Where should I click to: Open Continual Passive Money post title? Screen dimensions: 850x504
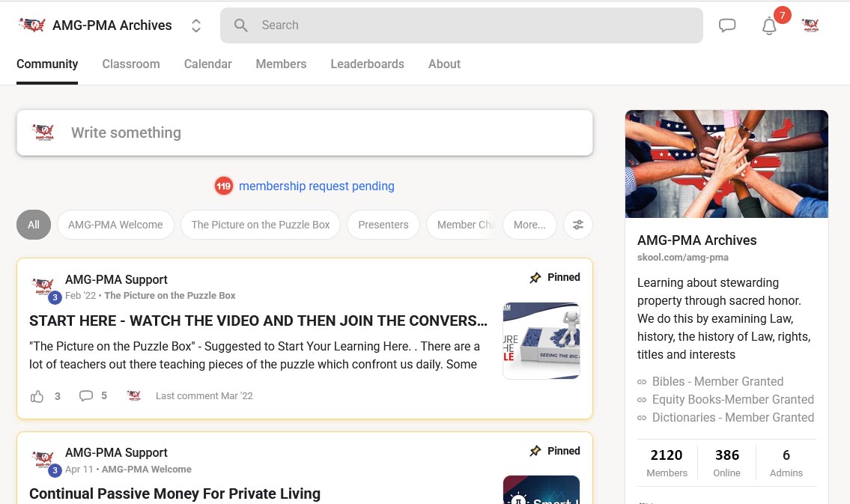pos(174,494)
